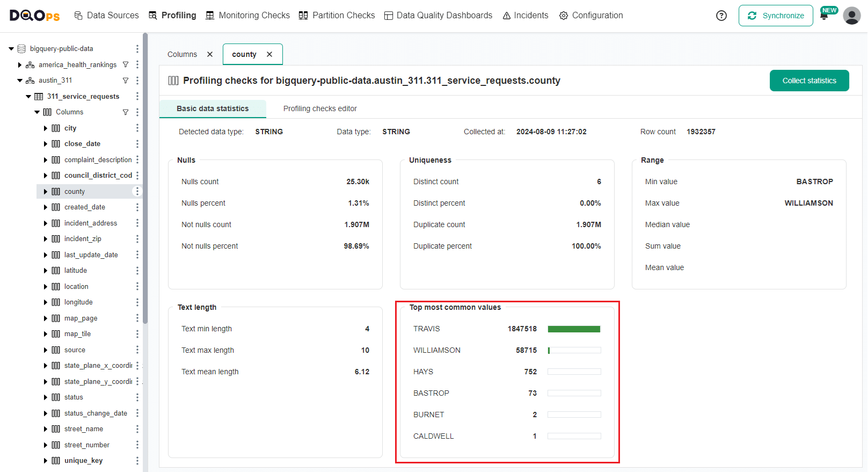This screenshot has width=868, height=472.
Task: Click the tree panel vertical scrollbar
Action: [x=145, y=178]
